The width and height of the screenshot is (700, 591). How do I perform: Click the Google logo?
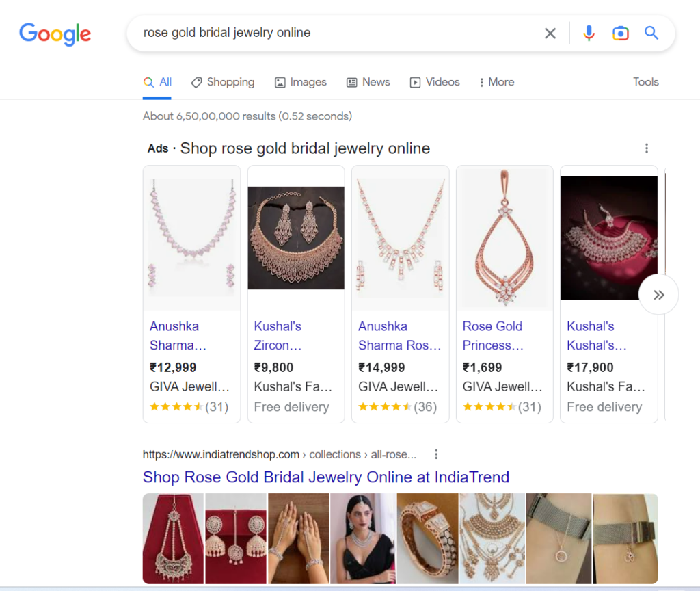[x=55, y=35]
